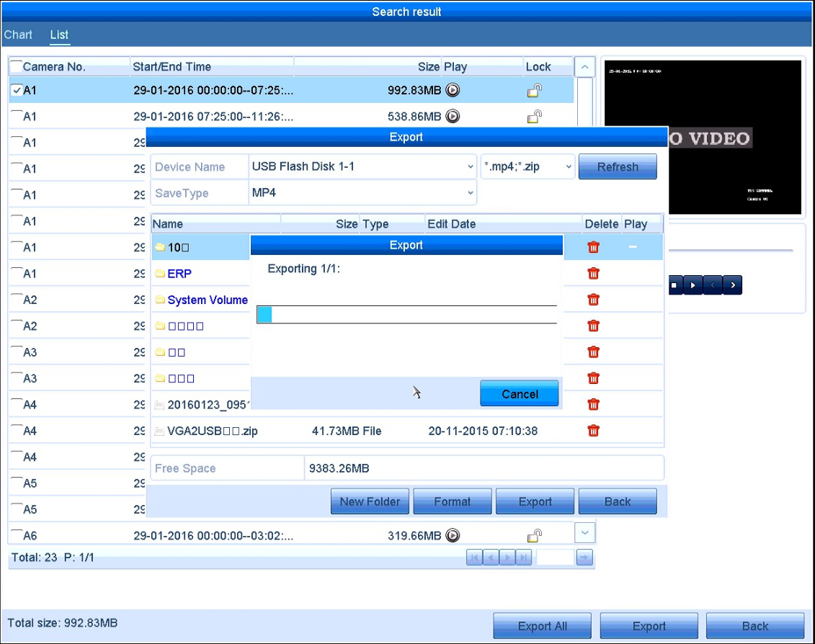Open the Device Name dropdown
Screen dimensions: 815x644
[362, 167]
